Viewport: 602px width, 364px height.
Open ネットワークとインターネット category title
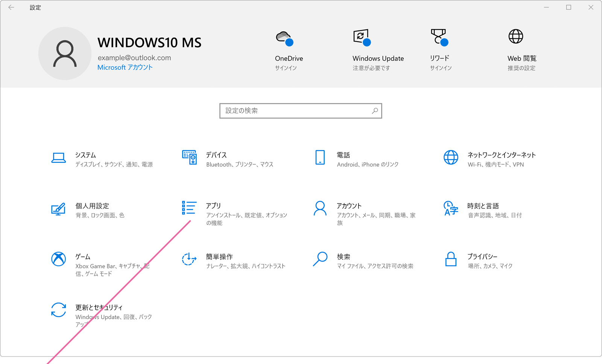pos(502,155)
